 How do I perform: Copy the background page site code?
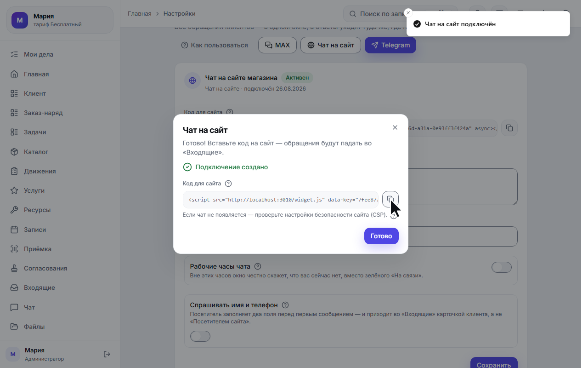click(509, 128)
